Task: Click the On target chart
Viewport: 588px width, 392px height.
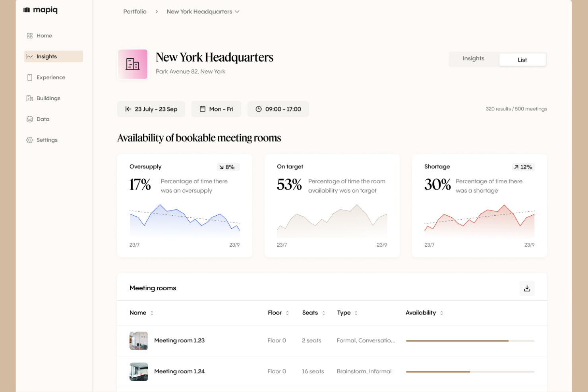Action: pyautogui.click(x=332, y=221)
